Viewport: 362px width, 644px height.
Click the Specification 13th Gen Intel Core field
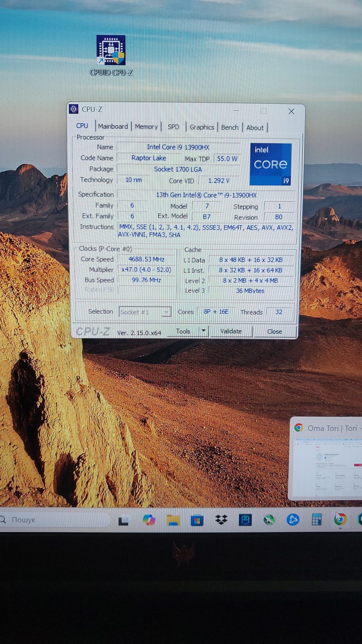[x=206, y=195]
